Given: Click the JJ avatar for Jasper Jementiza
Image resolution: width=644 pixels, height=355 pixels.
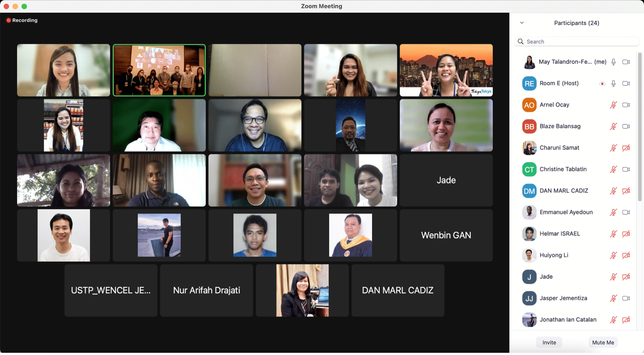Looking at the screenshot, I should [529, 298].
